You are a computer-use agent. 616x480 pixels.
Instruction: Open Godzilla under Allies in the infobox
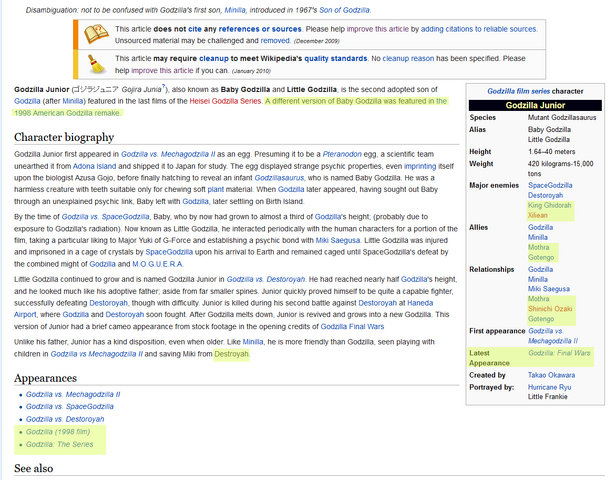pos(541,227)
